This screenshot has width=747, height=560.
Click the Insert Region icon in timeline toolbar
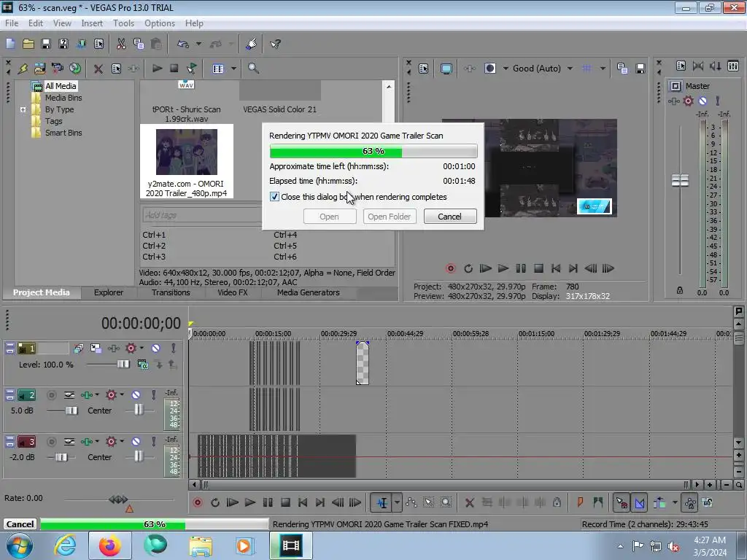[x=598, y=502]
